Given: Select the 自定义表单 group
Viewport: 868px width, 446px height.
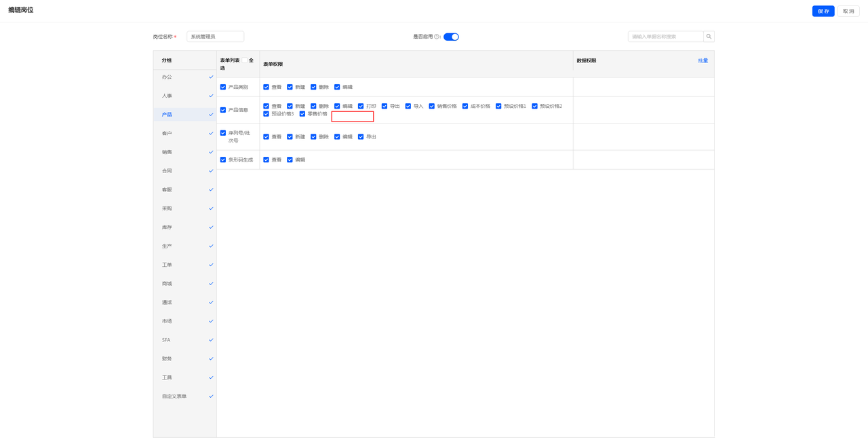Looking at the screenshot, I should (184, 396).
